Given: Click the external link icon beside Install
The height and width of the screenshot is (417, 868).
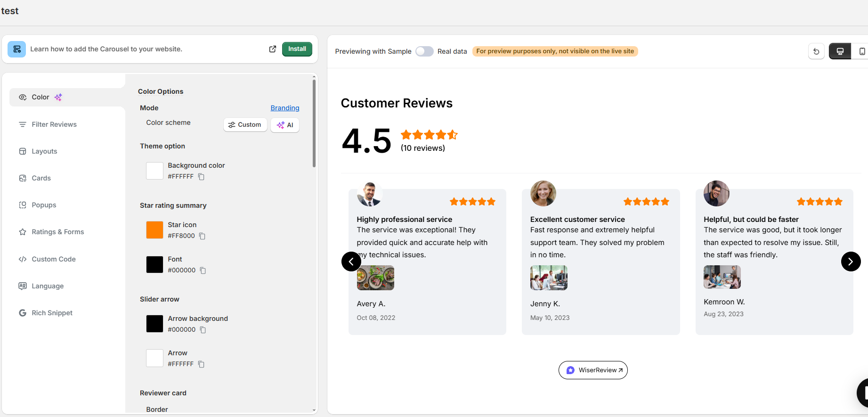Looking at the screenshot, I should click(272, 49).
